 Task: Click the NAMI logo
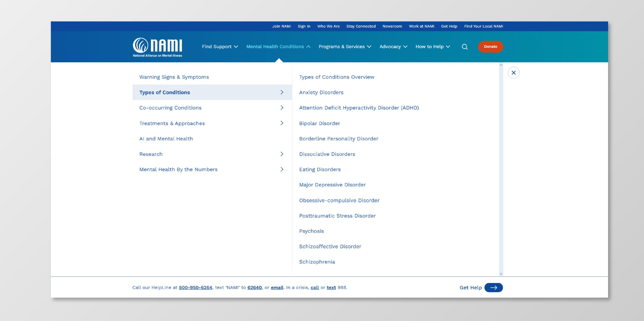click(x=157, y=47)
